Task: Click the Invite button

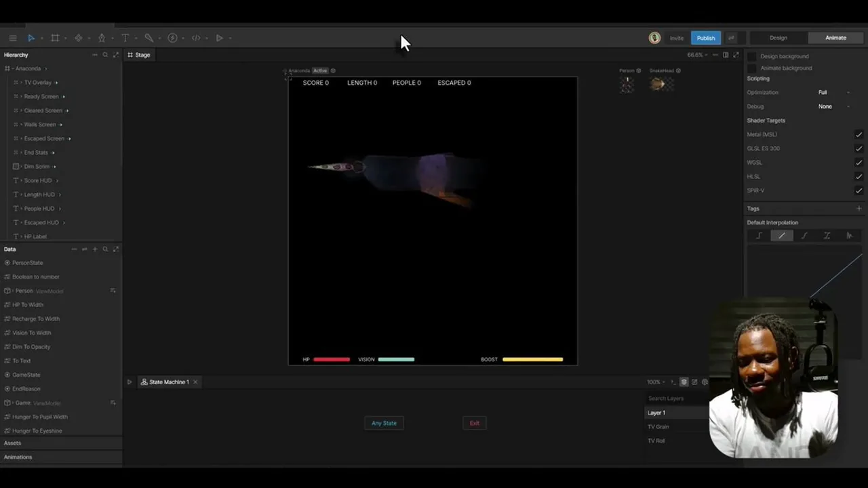Action: tap(677, 38)
